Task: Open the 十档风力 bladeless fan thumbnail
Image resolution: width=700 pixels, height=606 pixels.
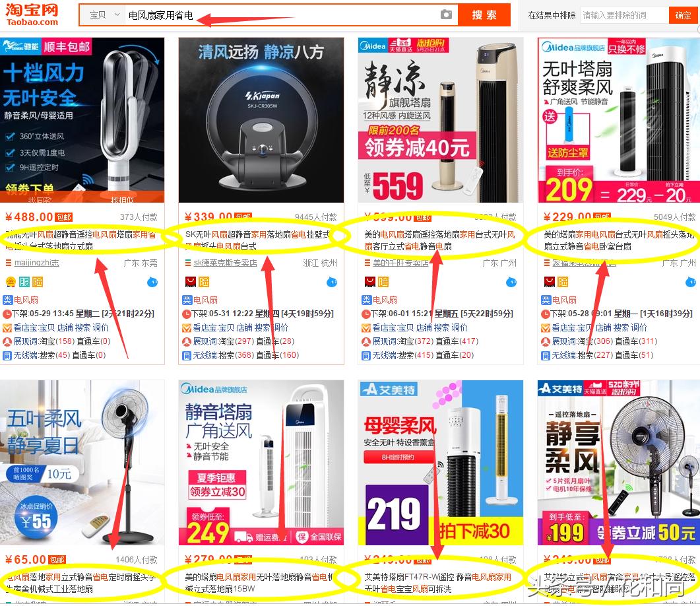Action: 82,119
